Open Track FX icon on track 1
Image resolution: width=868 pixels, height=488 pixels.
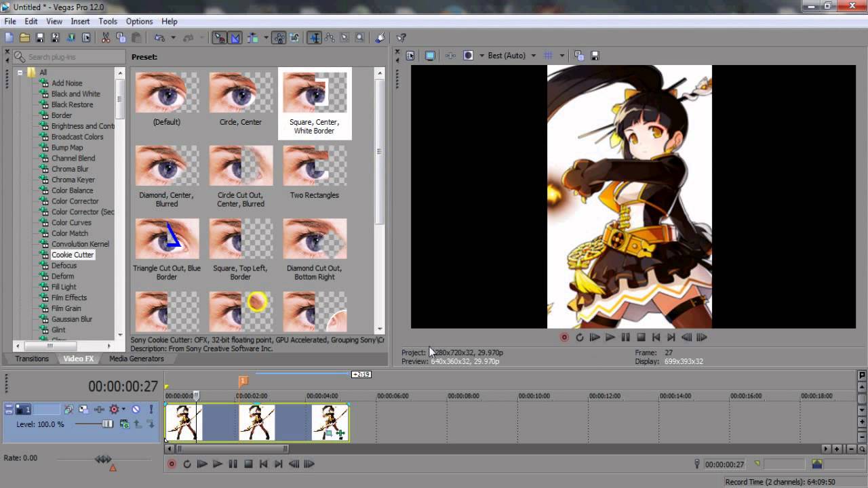[99, 409]
